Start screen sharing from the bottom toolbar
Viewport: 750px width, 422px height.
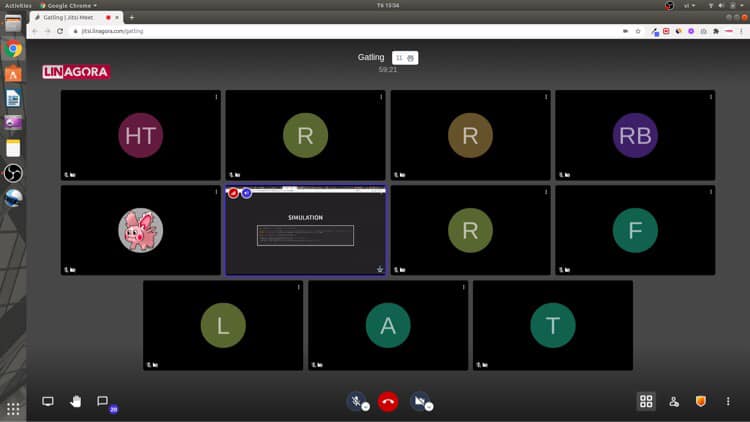[48, 401]
